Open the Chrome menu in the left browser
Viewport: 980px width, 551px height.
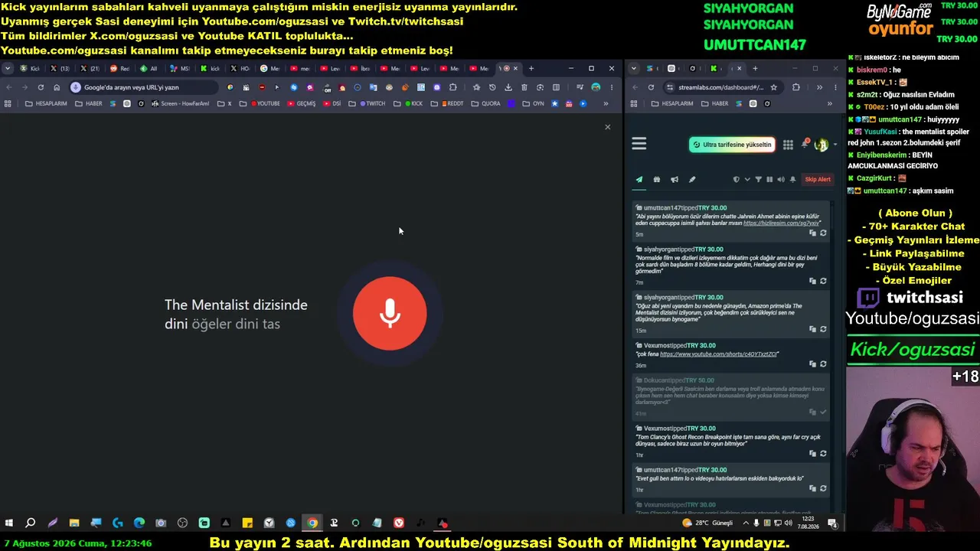tap(610, 87)
